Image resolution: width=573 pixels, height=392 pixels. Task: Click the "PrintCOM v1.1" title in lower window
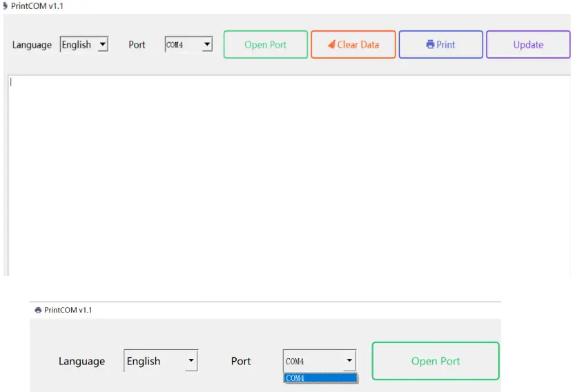point(68,310)
